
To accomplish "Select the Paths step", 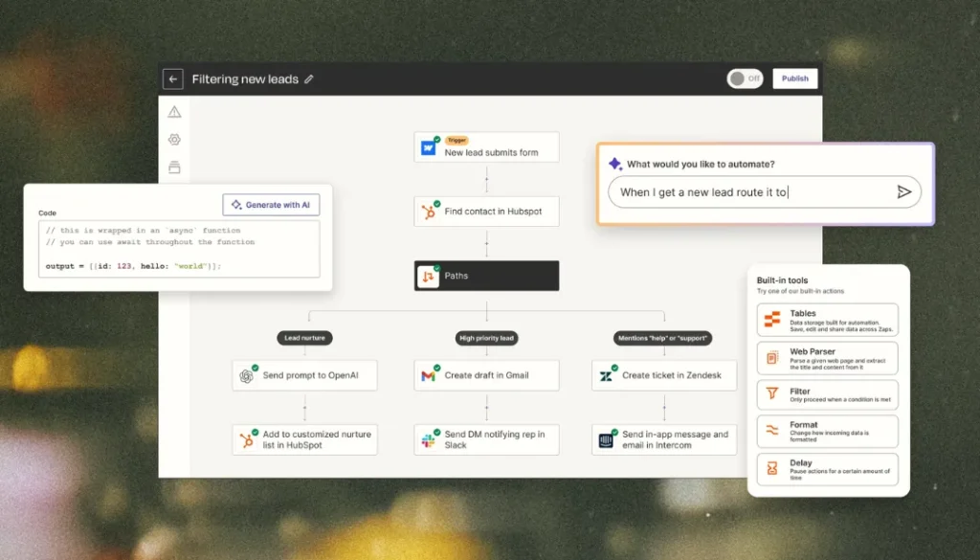I will [486, 276].
